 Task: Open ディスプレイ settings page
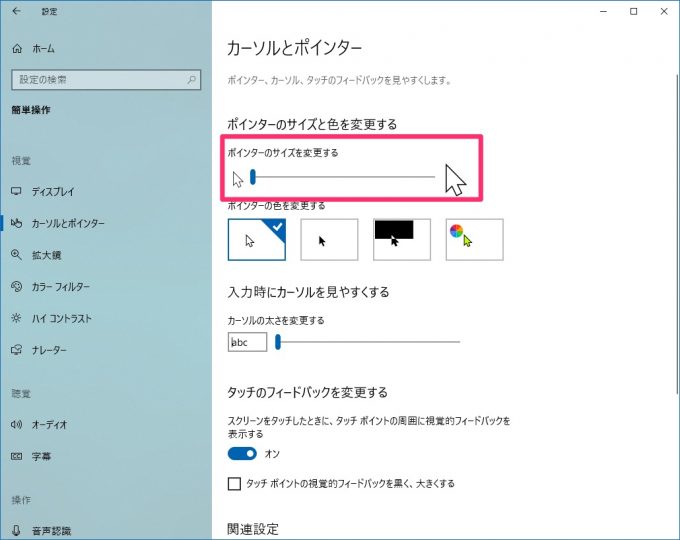point(53,192)
